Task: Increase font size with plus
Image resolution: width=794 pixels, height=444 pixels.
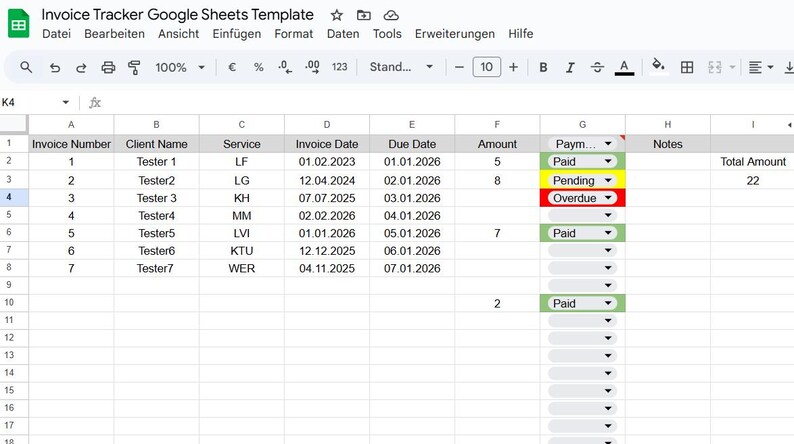Action: [x=513, y=67]
